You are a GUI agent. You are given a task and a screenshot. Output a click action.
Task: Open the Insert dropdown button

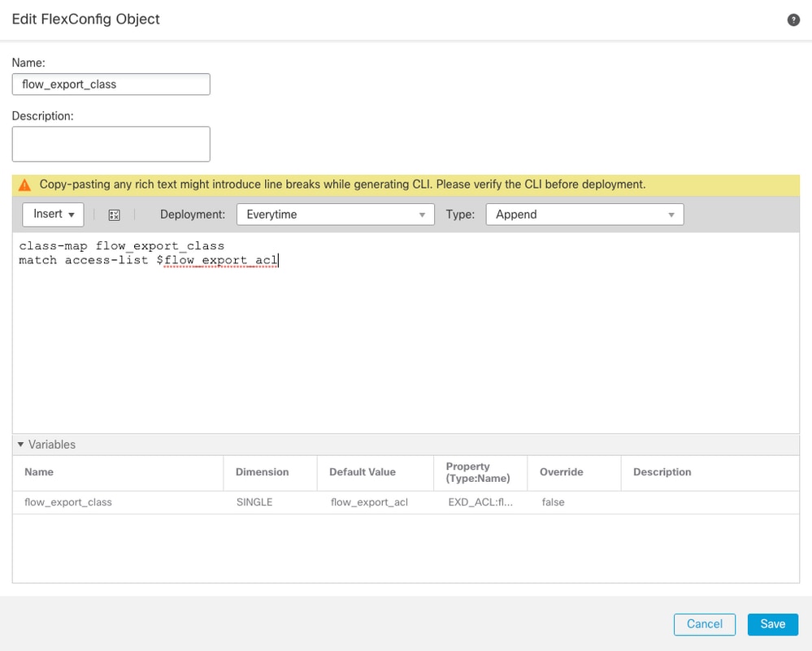[54, 215]
